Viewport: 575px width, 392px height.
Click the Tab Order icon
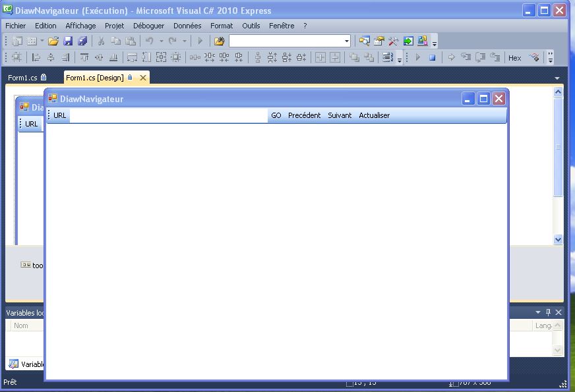tap(388, 57)
